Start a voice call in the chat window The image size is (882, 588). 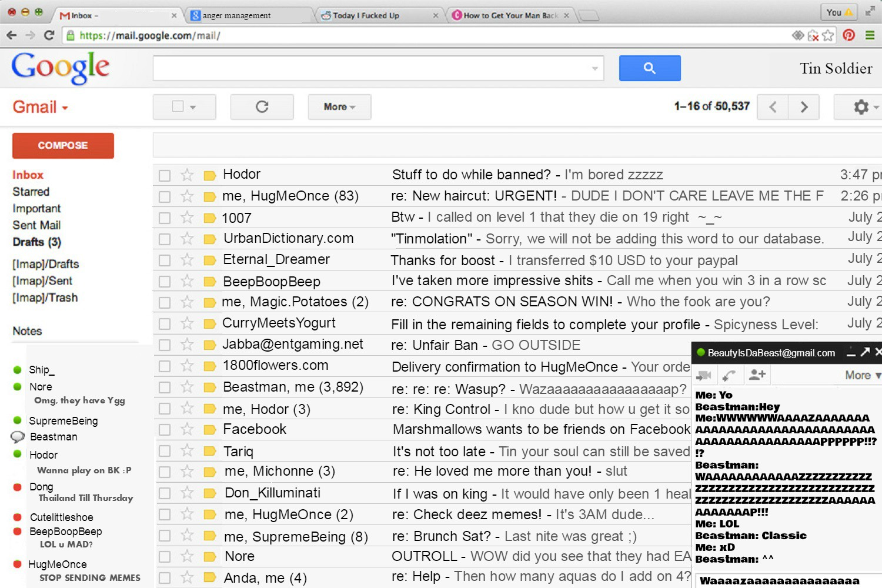[729, 375]
